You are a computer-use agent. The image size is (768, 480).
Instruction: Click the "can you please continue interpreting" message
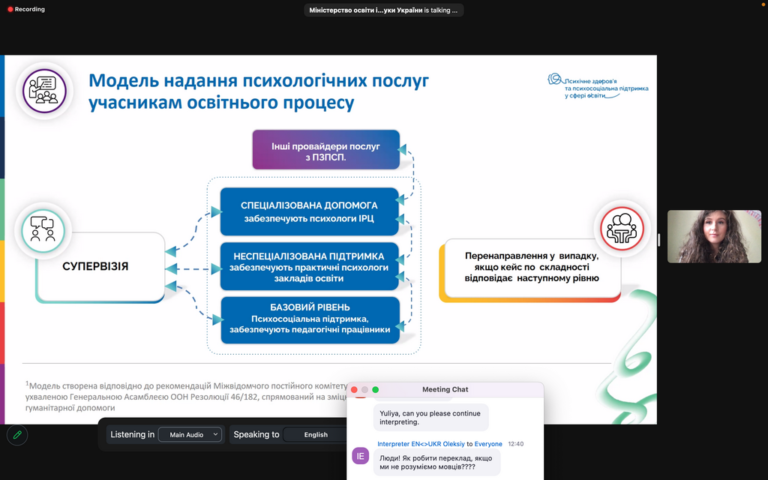[x=431, y=416]
